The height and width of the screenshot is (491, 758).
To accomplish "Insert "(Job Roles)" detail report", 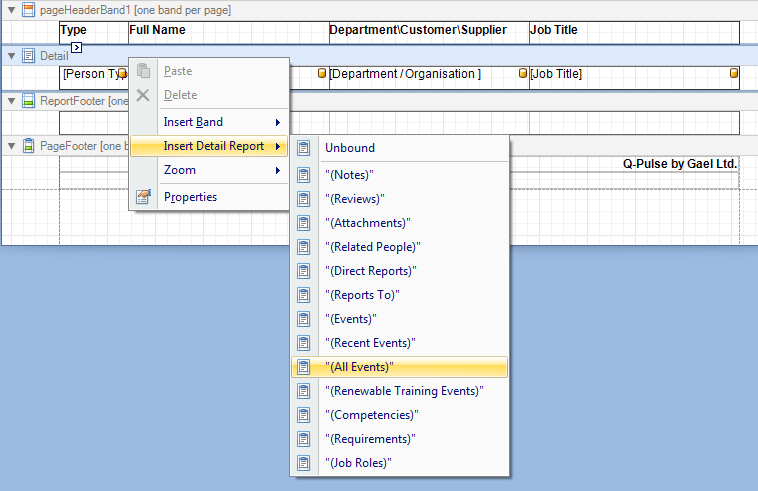I will [400, 462].
